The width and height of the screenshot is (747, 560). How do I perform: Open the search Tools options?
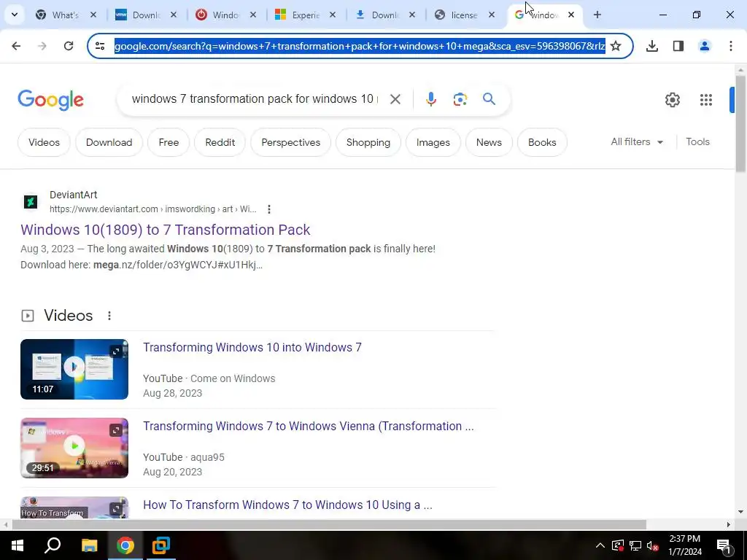697,142
